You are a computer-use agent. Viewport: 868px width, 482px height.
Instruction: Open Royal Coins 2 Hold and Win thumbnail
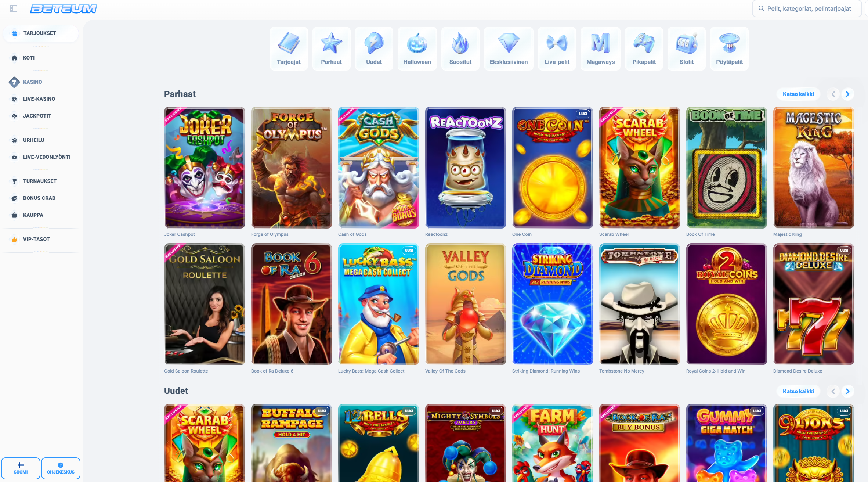coord(726,304)
